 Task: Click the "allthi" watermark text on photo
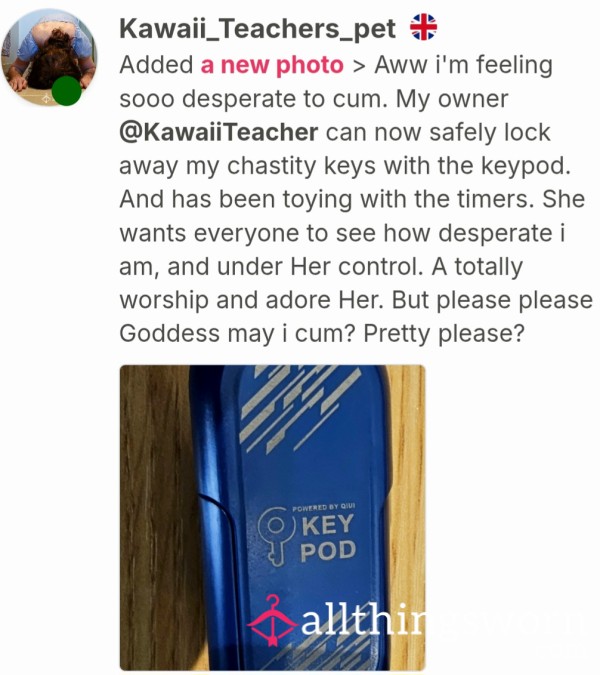point(362,619)
